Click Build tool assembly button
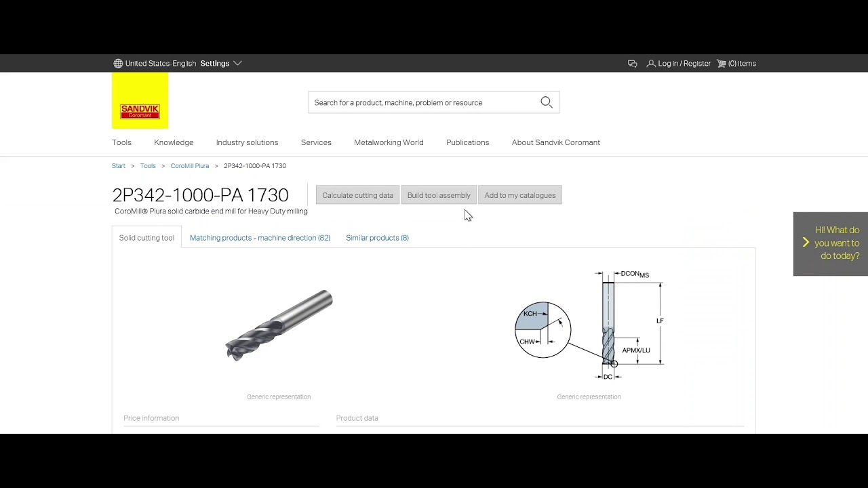Screen dimensions: 868x488 [x=439, y=195]
